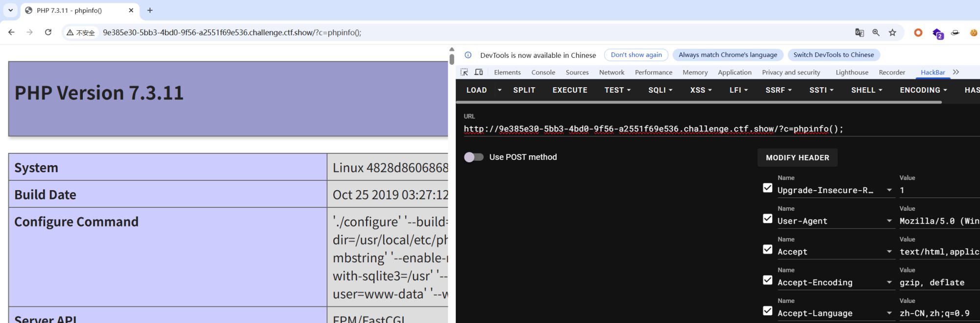The image size is (980, 323).
Task: Click the HackBar horizontal toolbar scrollbar
Action: (x=698, y=102)
